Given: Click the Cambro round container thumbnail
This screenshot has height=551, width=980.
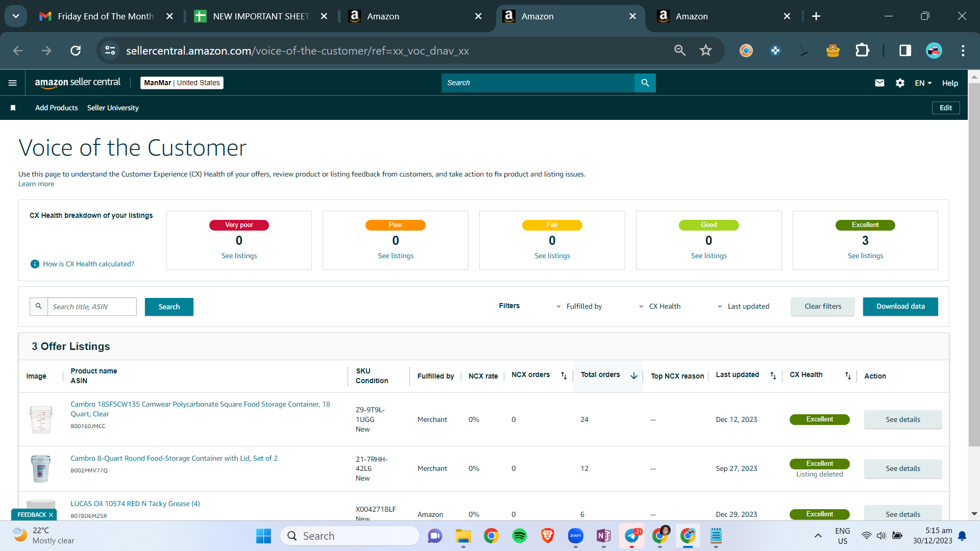Looking at the screenshot, I should [x=41, y=468].
